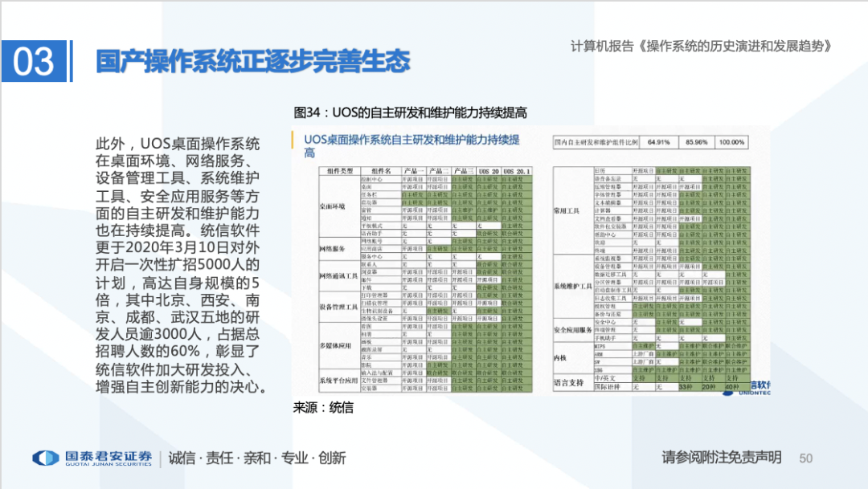This screenshot has height=489, width=868.
Task: Click the "UOS 20" column header
Action: click(x=489, y=171)
